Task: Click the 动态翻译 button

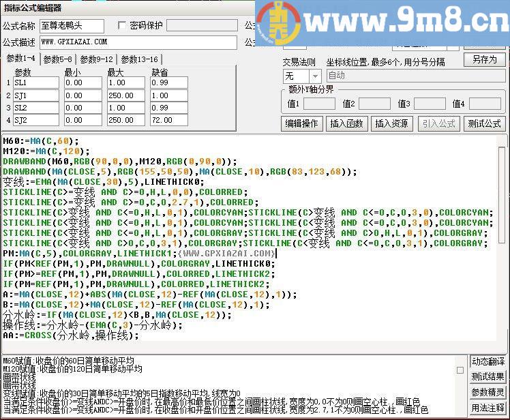Action: 488,361
